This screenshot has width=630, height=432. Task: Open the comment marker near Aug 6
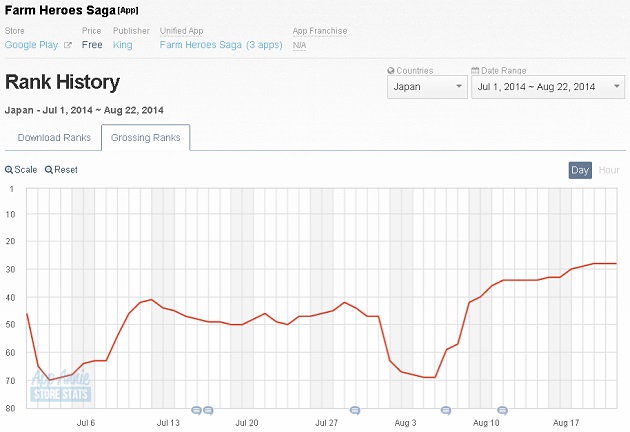coord(446,410)
